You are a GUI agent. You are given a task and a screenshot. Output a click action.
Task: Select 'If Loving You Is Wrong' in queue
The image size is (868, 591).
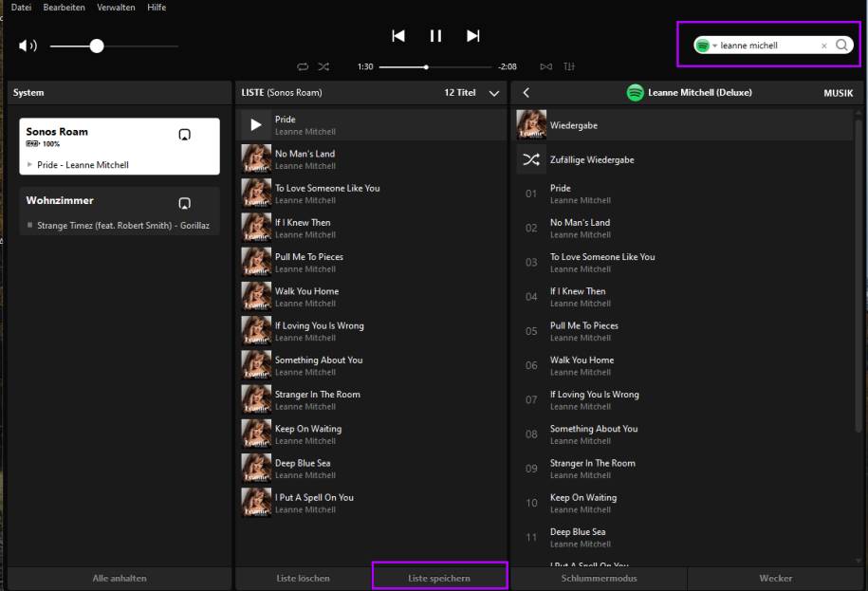[x=372, y=331]
